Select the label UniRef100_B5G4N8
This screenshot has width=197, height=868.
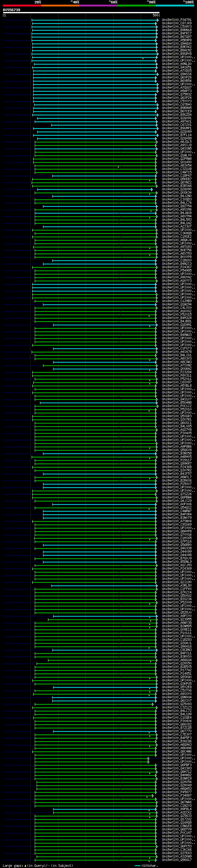coord(177,403)
